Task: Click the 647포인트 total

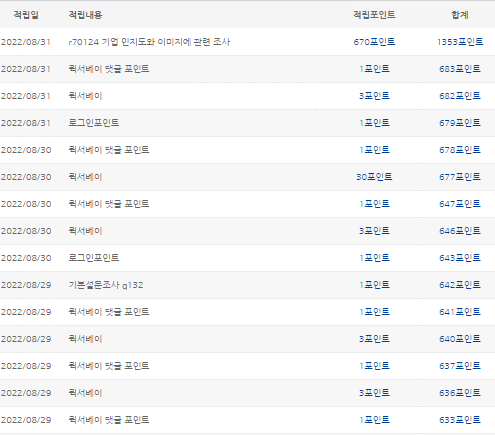Action: point(460,204)
